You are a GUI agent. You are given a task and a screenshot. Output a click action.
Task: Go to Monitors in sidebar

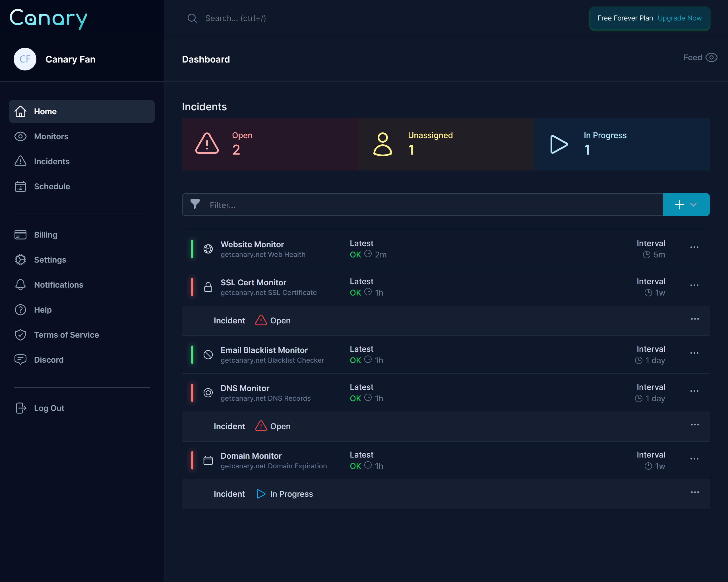pyautogui.click(x=51, y=136)
